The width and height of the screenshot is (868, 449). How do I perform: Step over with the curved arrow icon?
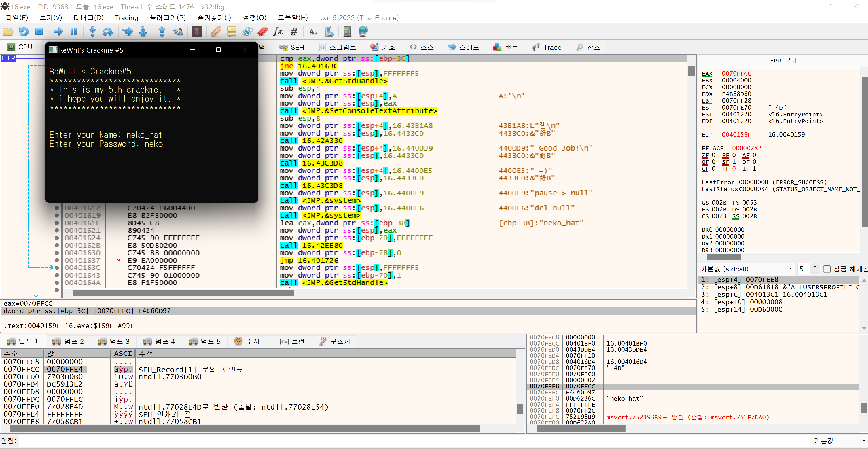coord(108,32)
